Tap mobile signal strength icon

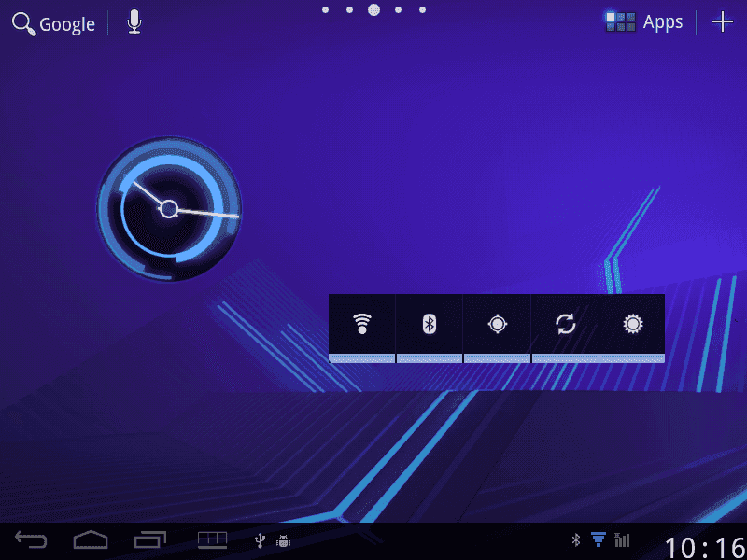tap(622, 539)
